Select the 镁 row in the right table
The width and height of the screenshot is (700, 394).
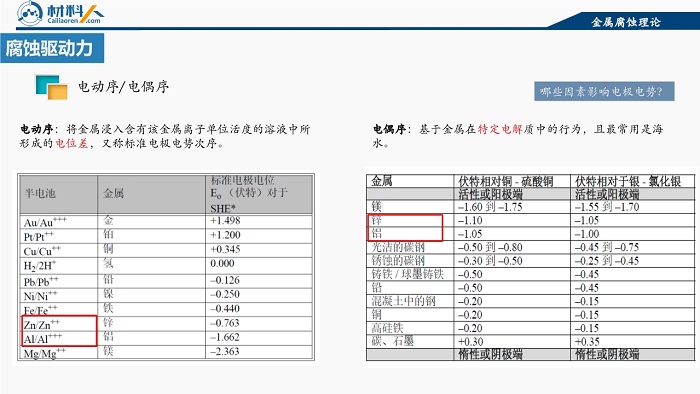[x=530, y=207]
